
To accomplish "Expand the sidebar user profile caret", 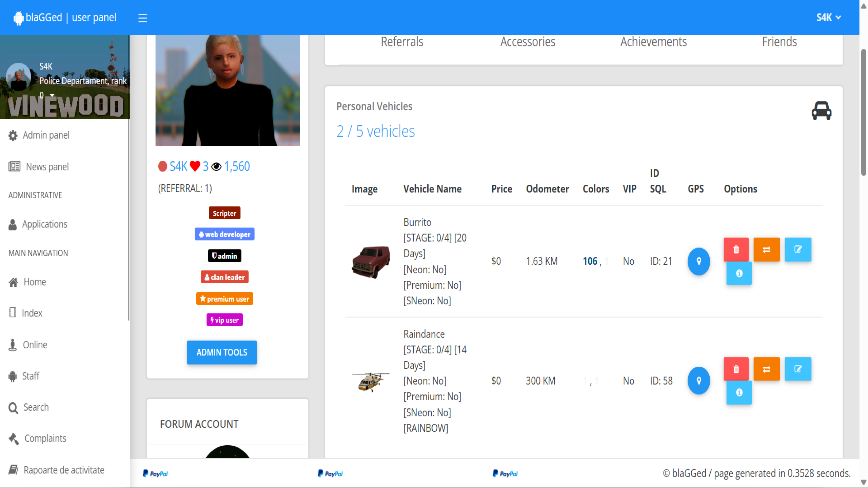I will (x=52, y=95).
